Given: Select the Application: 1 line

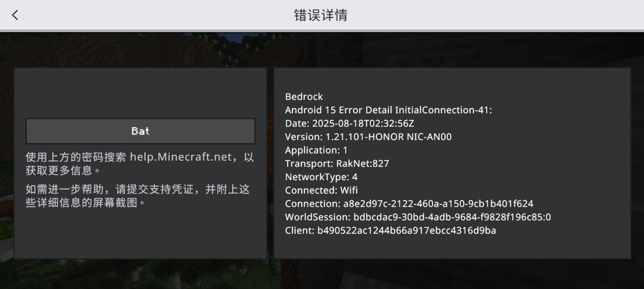Looking at the screenshot, I should pyautogui.click(x=316, y=150).
